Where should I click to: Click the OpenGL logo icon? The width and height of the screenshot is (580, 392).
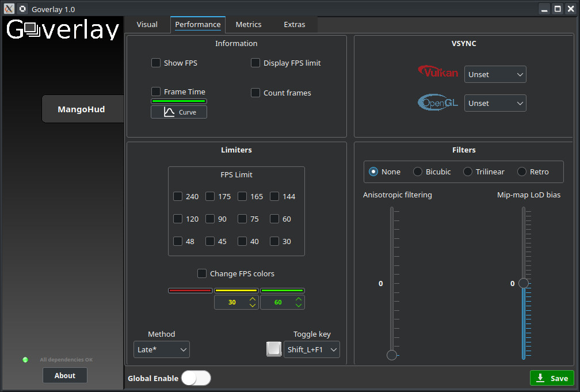click(x=438, y=102)
